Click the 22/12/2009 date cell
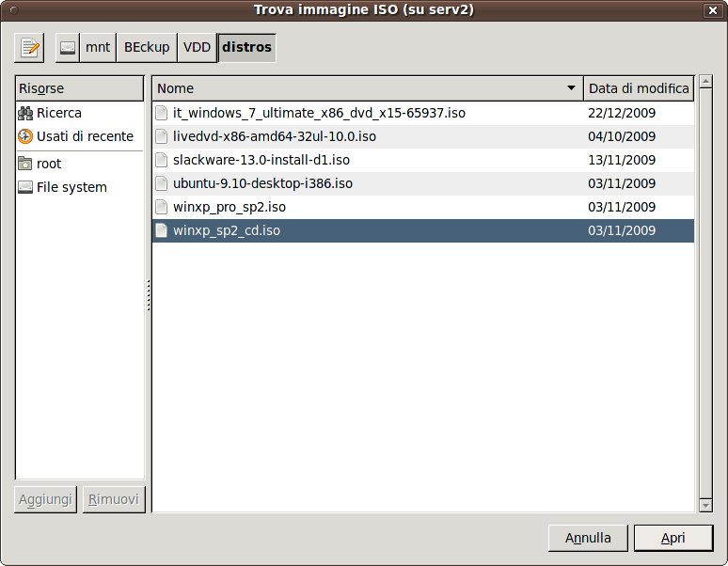Screen dimensions: 728x566 [x=622, y=113]
